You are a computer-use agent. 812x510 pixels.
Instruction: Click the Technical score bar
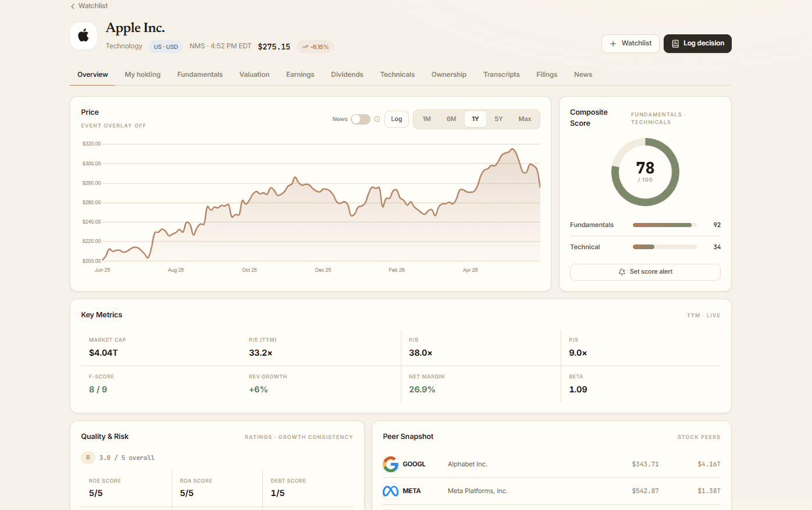pyautogui.click(x=665, y=247)
